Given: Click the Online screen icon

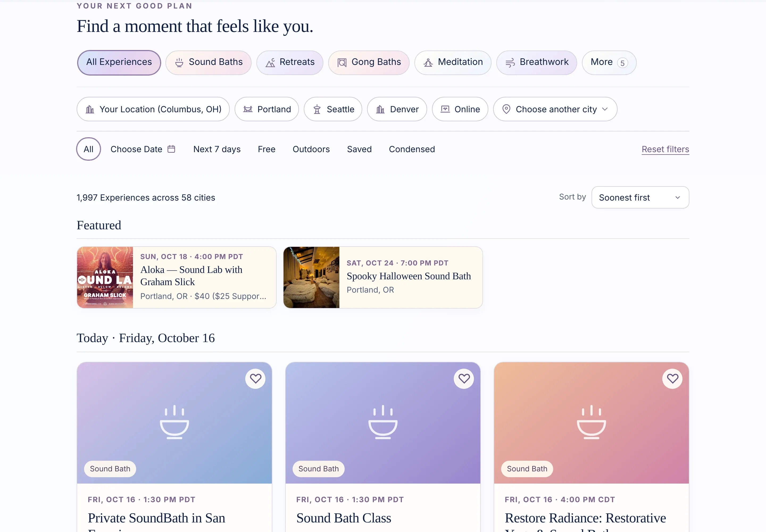Looking at the screenshot, I should coord(445,109).
